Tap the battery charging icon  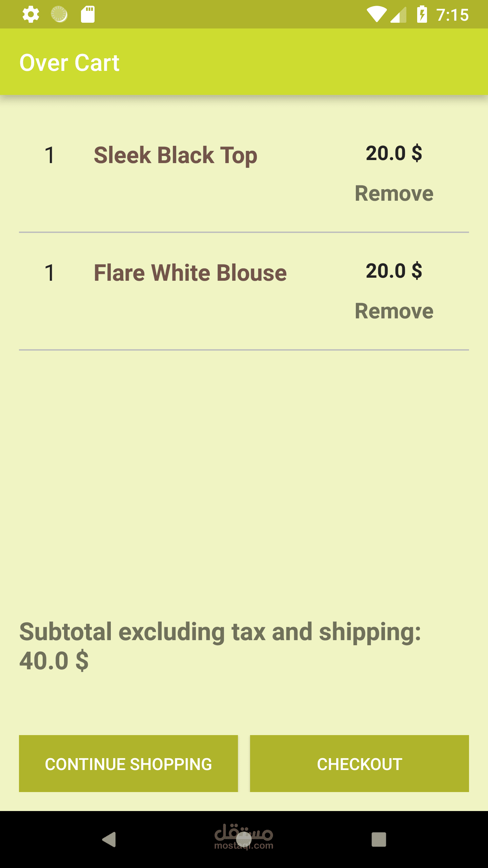point(422,15)
